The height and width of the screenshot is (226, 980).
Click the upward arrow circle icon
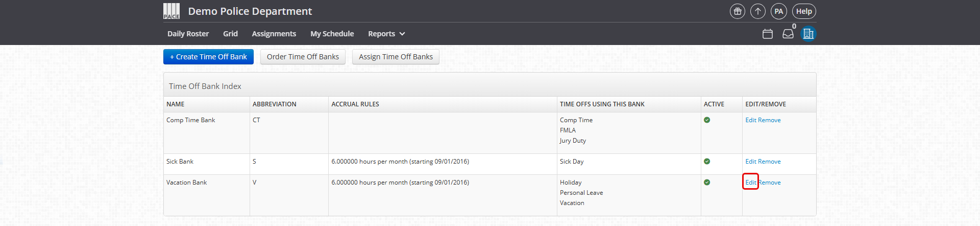[758, 11]
